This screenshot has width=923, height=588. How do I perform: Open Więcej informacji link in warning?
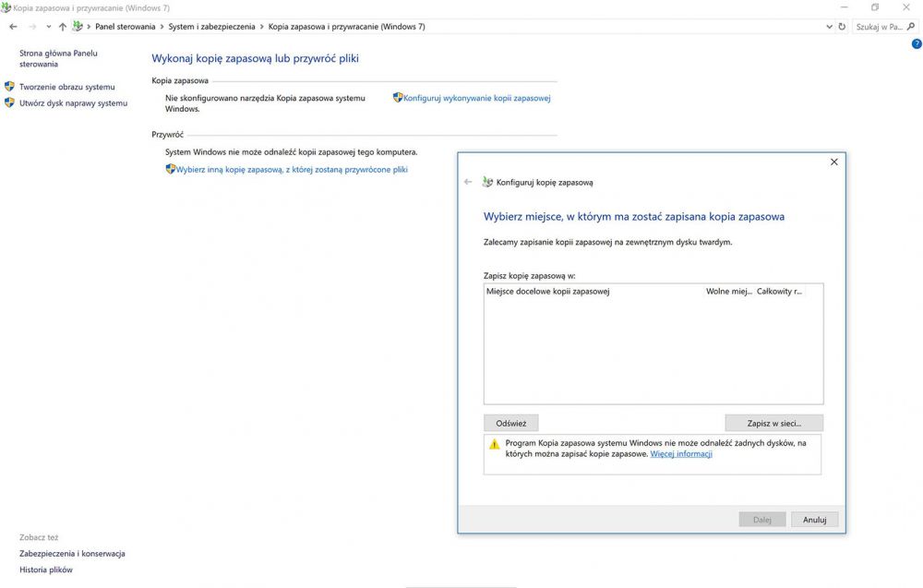(x=681, y=454)
